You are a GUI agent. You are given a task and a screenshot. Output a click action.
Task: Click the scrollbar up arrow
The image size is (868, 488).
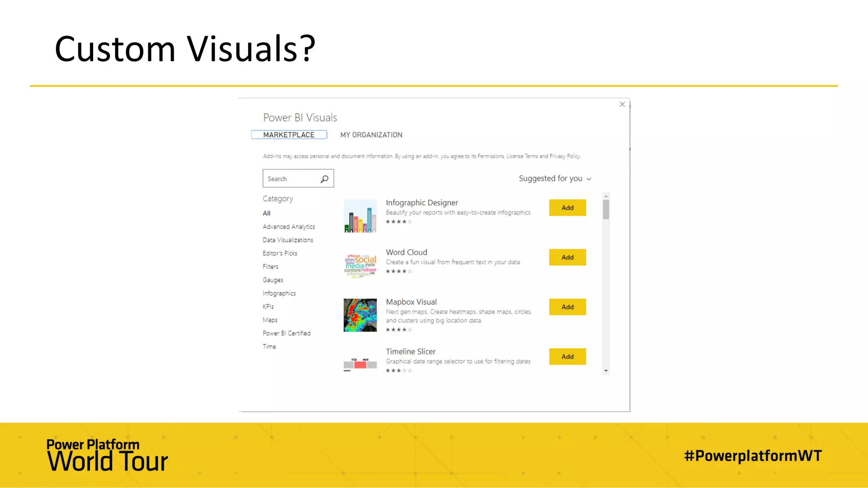pyautogui.click(x=606, y=196)
